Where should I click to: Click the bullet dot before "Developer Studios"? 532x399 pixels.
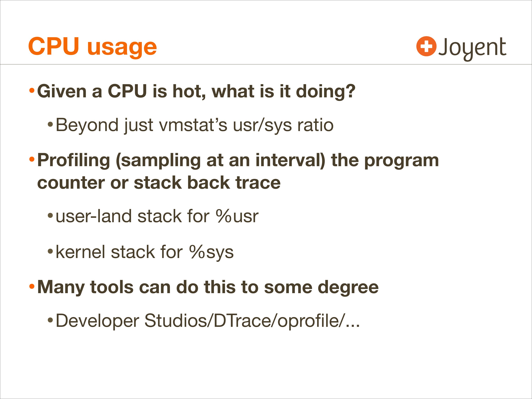(x=50, y=320)
